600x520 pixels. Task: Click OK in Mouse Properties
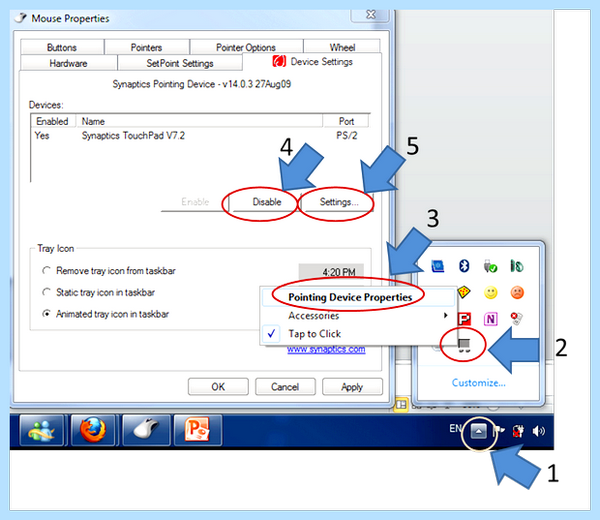[218, 386]
